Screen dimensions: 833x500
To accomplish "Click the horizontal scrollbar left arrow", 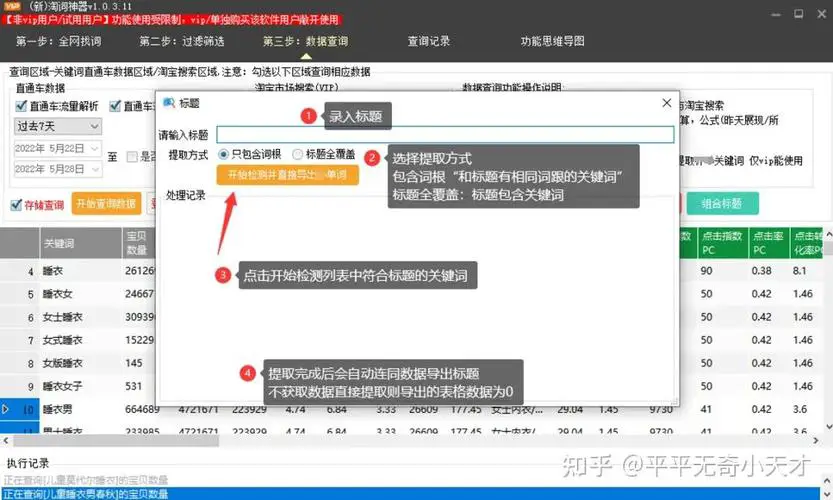I will (x=5, y=440).
